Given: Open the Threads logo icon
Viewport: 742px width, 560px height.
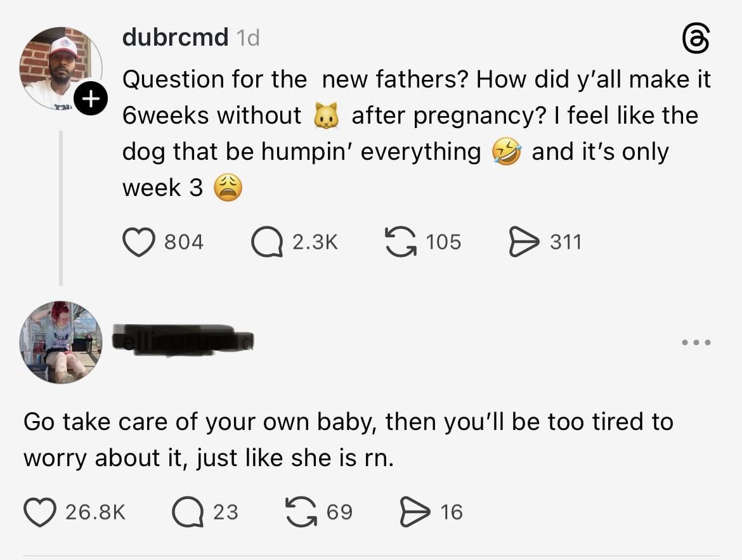Looking at the screenshot, I should point(696,39).
